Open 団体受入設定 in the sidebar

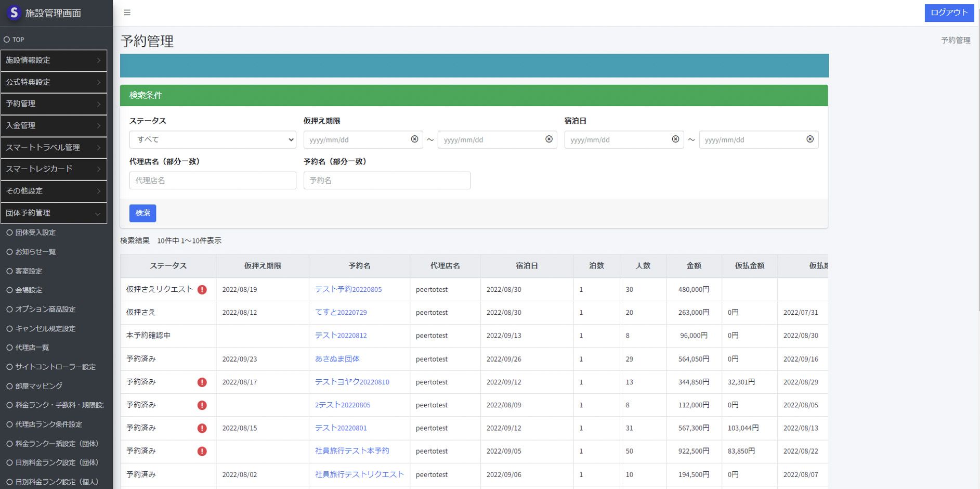pos(35,233)
